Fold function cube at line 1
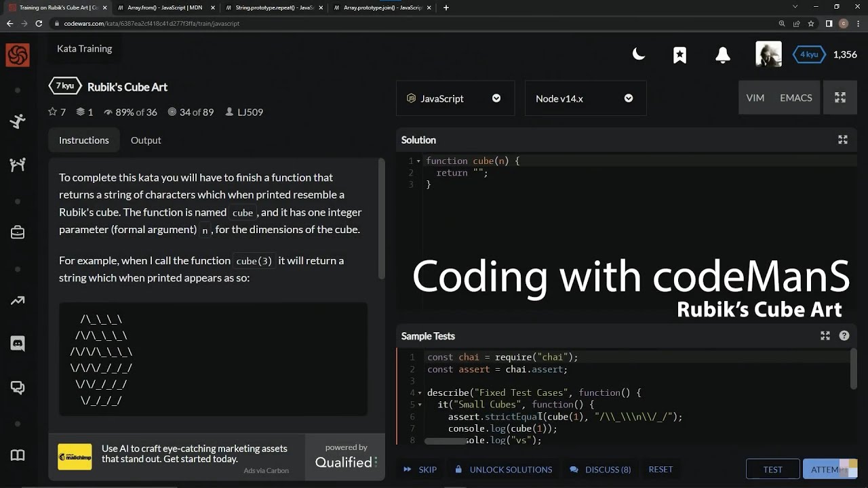The height and width of the screenshot is (488, 868). pyautogui.click(x=418, y=161)
